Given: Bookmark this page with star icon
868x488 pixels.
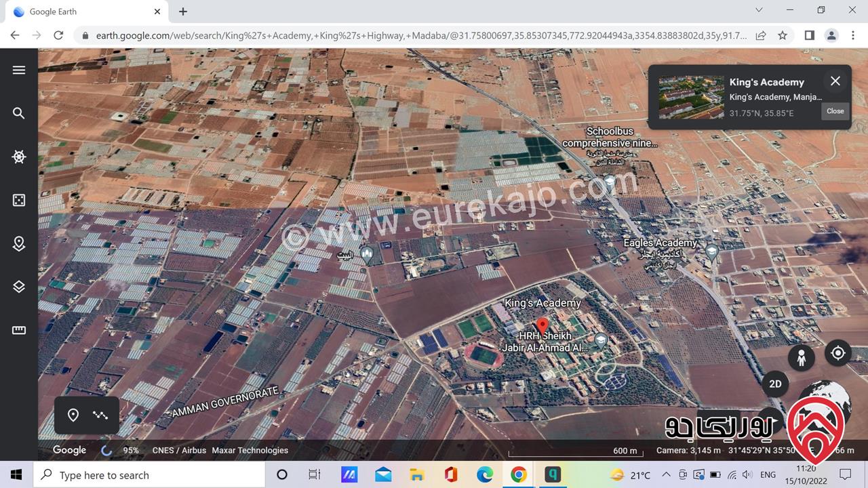Looking at the screenshot, I should (x=783, y=35).
